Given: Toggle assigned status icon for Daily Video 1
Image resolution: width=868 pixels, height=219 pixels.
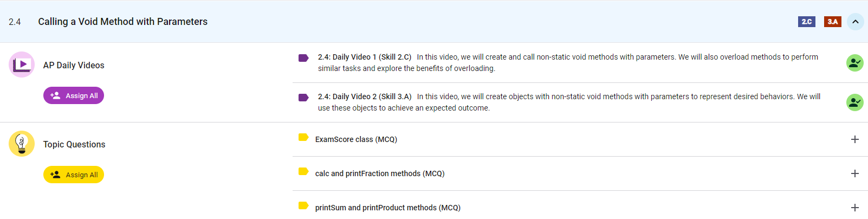Looking at the screenshot, I should [854, 63].
